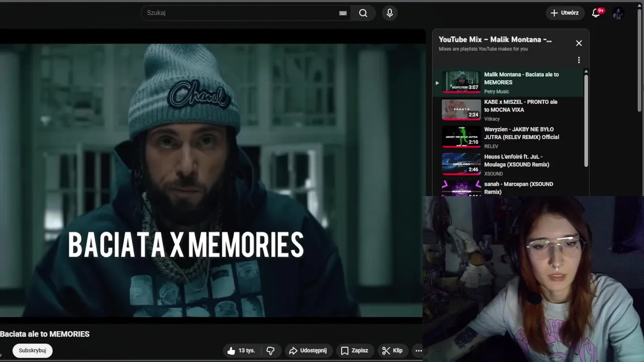Open the on-screen keyboard icon in search box
The image size is (644, 362).
[x=343, y=13]
